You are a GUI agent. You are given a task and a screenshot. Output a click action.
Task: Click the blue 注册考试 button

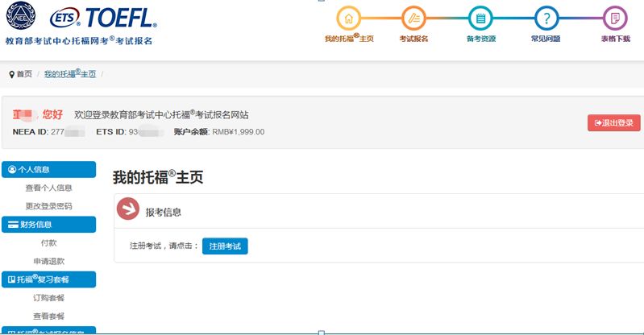225,246
